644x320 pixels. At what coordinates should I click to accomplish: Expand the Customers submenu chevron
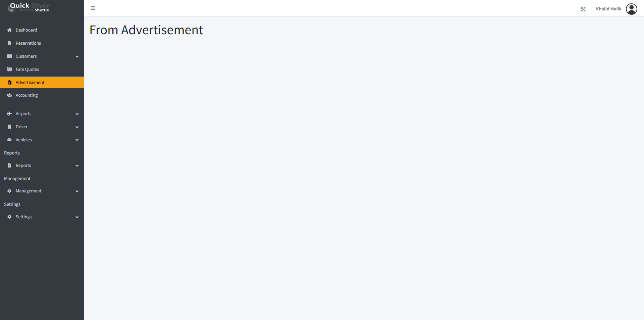pos(77,57)
